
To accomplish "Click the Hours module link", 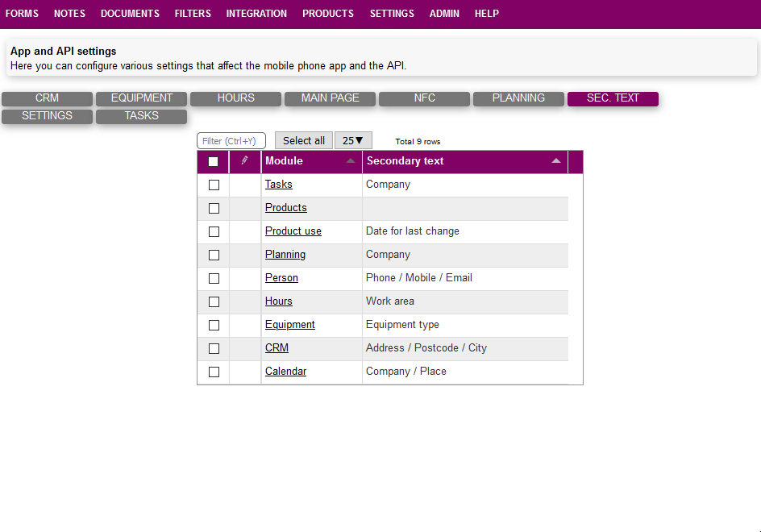I will 279,301.
